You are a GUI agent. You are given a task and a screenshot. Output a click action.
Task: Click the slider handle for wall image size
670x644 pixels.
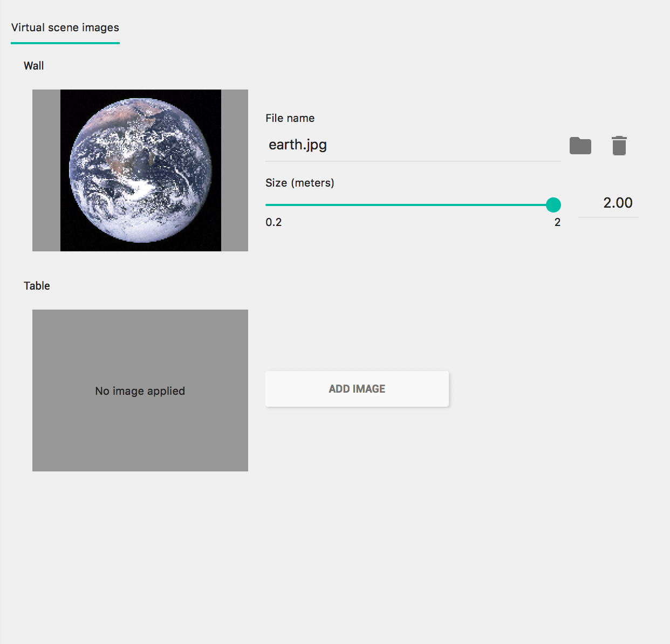[553, 205]
